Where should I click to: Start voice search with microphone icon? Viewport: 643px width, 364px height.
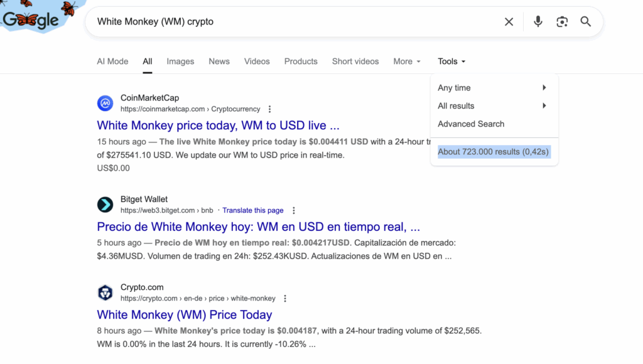538,22
